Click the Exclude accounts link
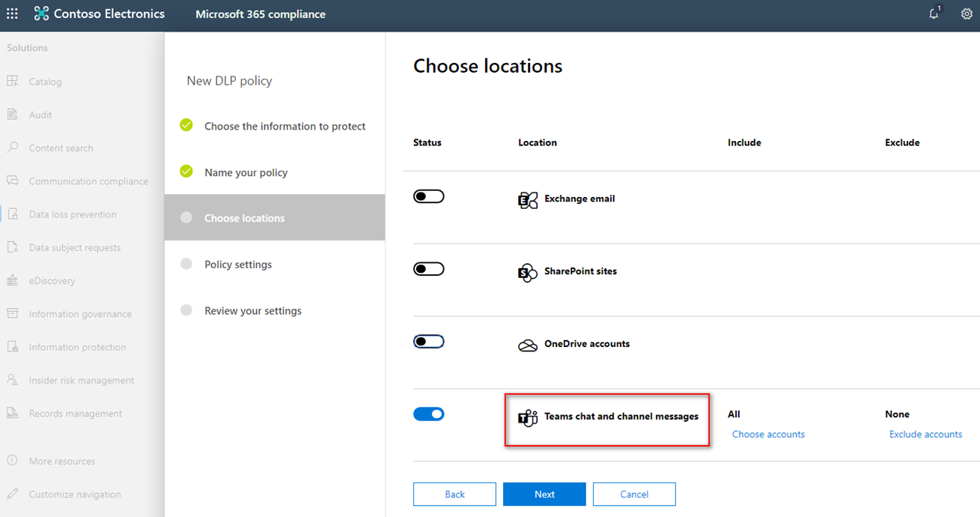 coord(925,434)
